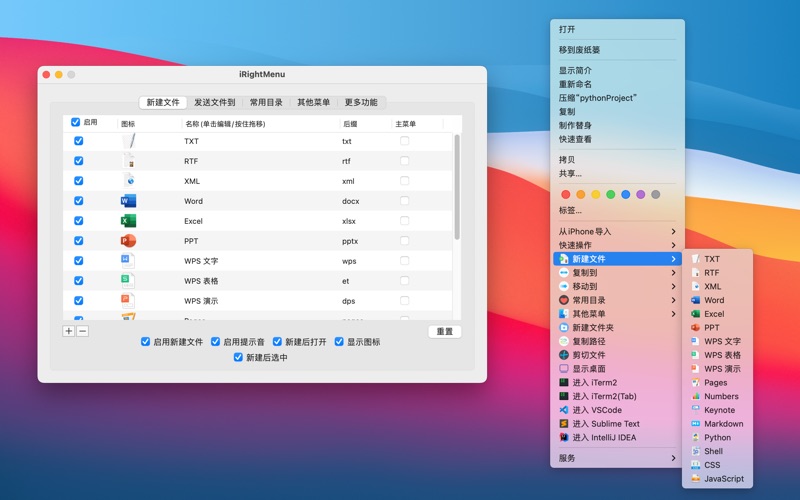
Task: Apply the green tag color
Action: (610, 194)
